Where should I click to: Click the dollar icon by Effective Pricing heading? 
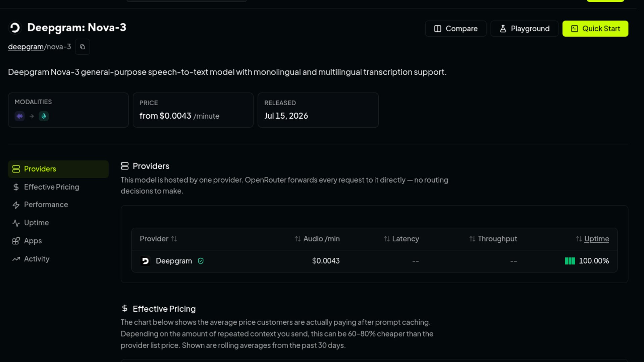(125, 309)
